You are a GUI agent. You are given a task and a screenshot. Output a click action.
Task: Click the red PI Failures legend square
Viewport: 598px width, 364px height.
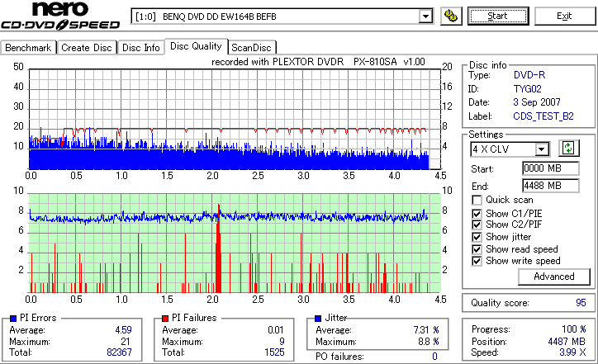pyautogui.click(x=165, y=319)
